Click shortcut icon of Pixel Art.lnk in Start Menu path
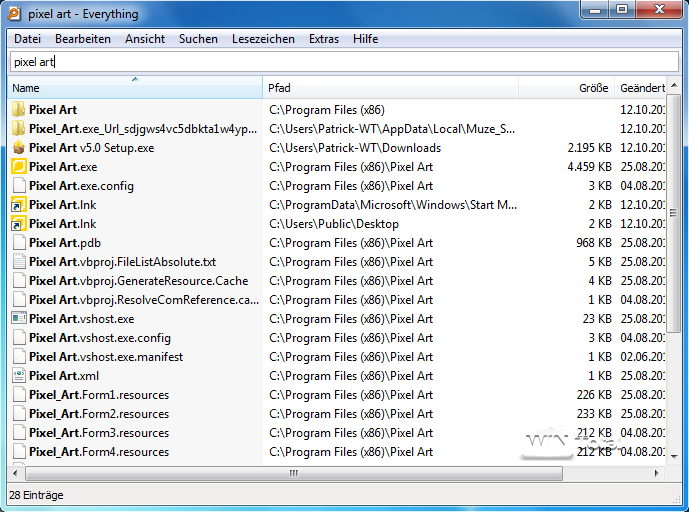Screen dimensions: 689x512 19,205
